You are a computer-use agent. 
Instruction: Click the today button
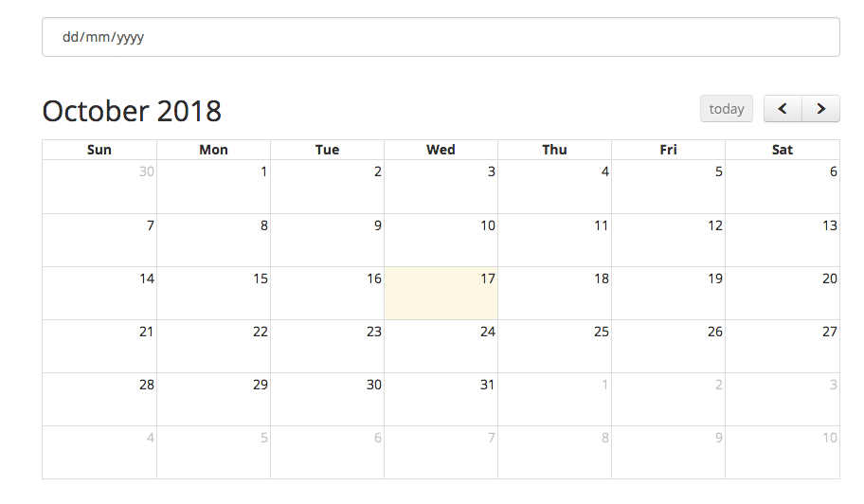coord(727,109)
